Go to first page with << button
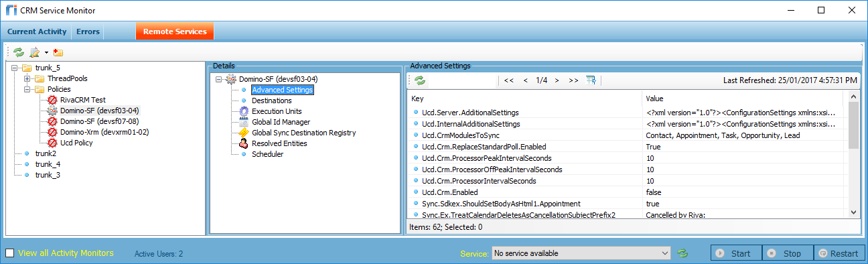 pyautogui.click(x=508, y=80)
